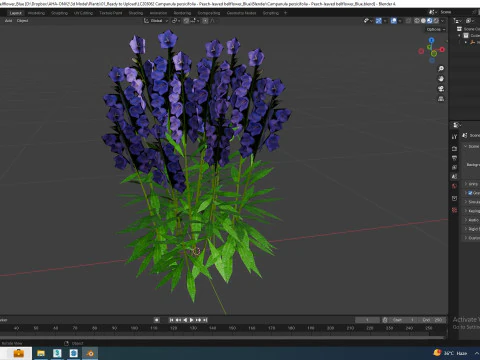Select Wireframe viewport shading
This screenshot has width=480, height=360.
tap(417, 21)
